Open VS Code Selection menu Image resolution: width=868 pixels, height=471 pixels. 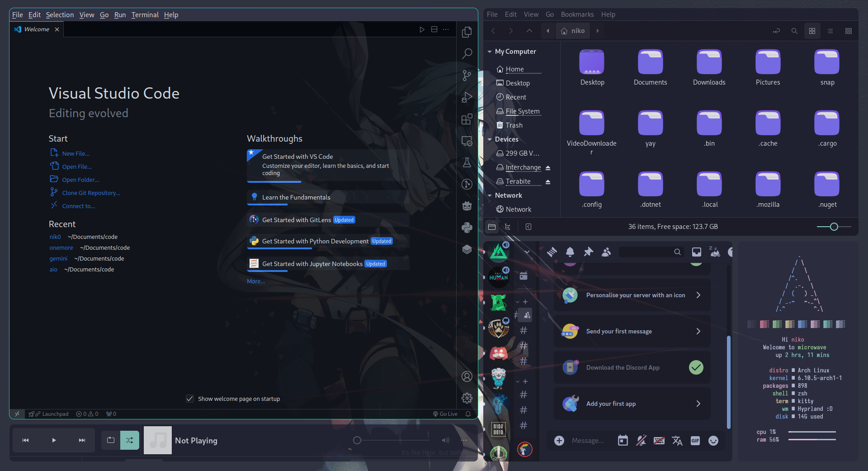pyautogui.click(x=60, y=15)
